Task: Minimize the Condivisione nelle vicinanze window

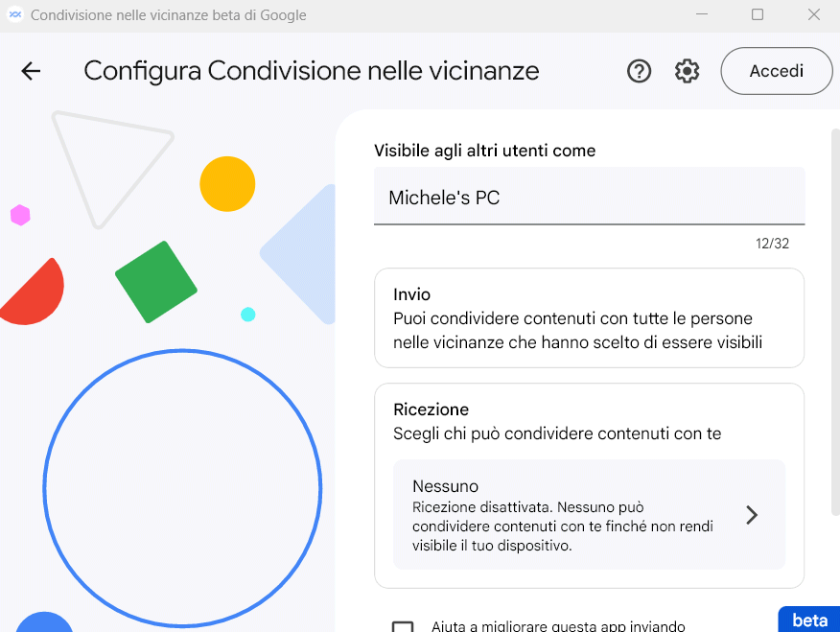Action: coord(702,14)
